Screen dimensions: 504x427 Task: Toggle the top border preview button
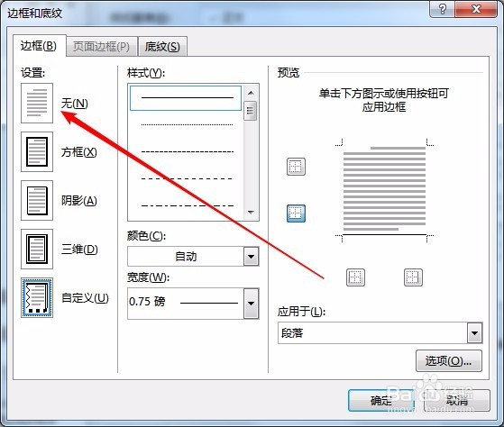click(296, 167)
